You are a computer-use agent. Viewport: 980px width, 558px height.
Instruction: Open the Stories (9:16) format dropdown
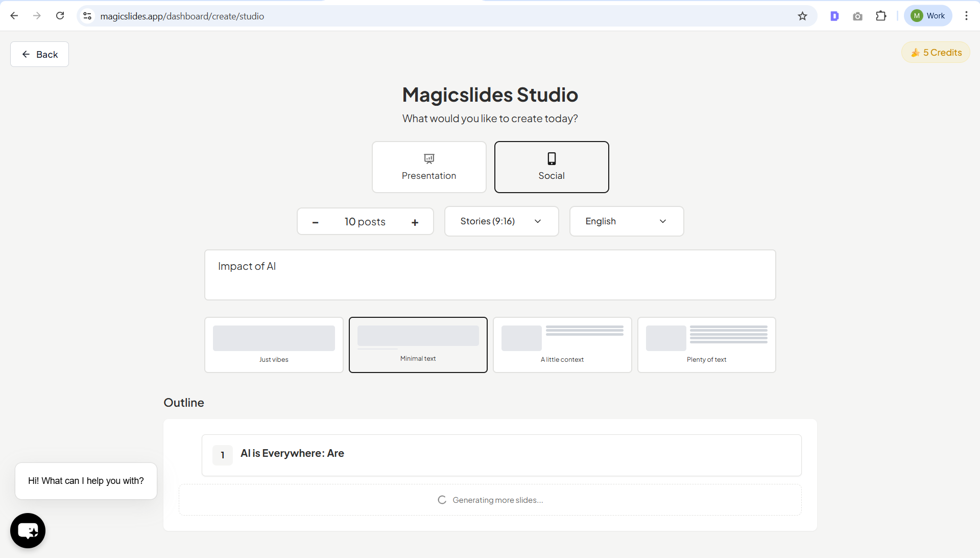(x=501, y=221)
